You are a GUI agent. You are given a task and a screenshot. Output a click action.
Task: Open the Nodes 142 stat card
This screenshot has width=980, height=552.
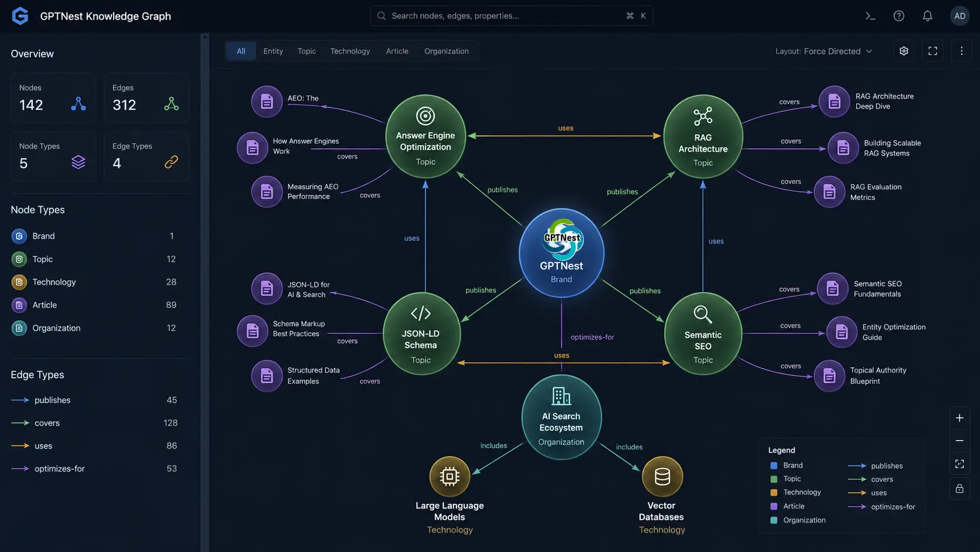[x=53, y=98]
